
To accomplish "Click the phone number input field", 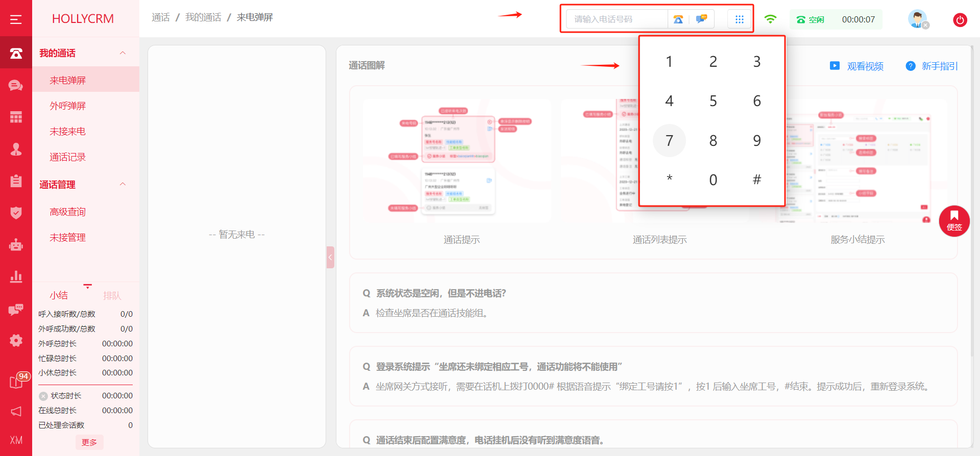I will (617, 19).
